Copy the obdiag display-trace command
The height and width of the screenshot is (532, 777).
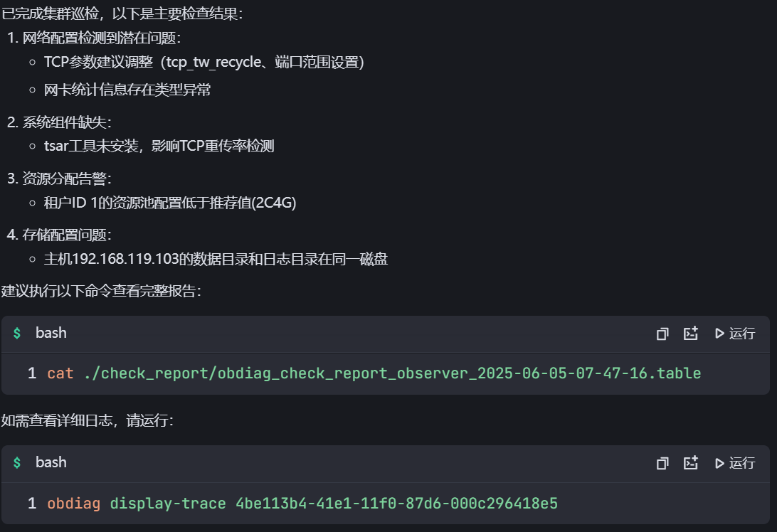[662, 464]
